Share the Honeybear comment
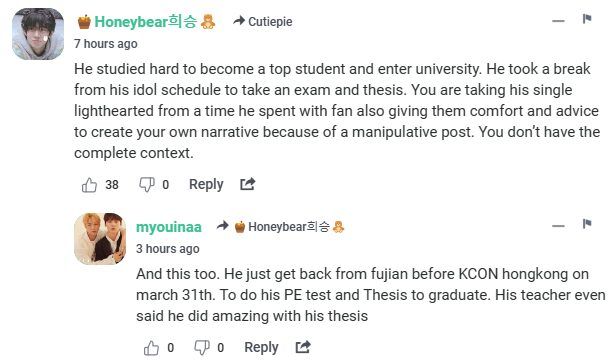Viewport: 615px width, 362px height. coord(247,184)
